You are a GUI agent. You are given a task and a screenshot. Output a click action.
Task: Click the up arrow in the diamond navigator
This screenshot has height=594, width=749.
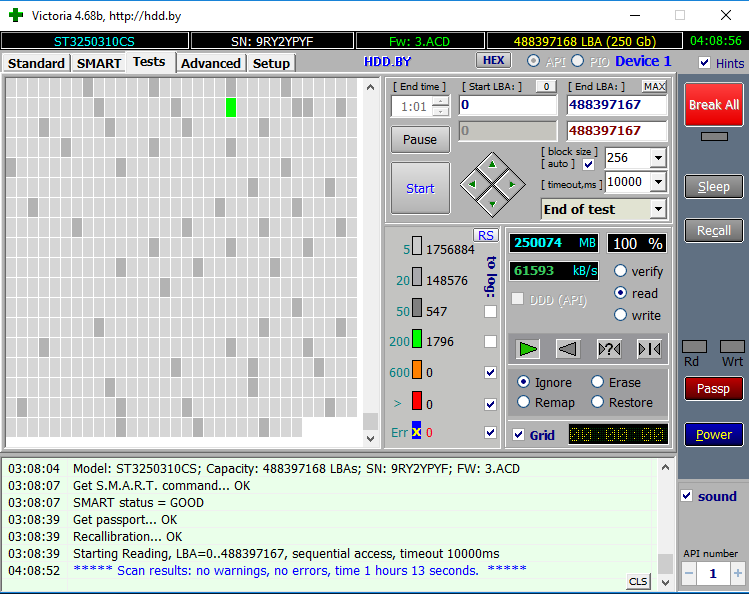click(x=492, y=165)
